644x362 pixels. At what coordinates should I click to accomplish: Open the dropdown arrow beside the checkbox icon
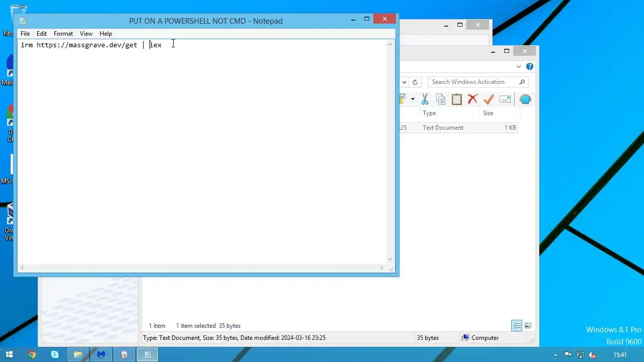click(x=413, y=99)
